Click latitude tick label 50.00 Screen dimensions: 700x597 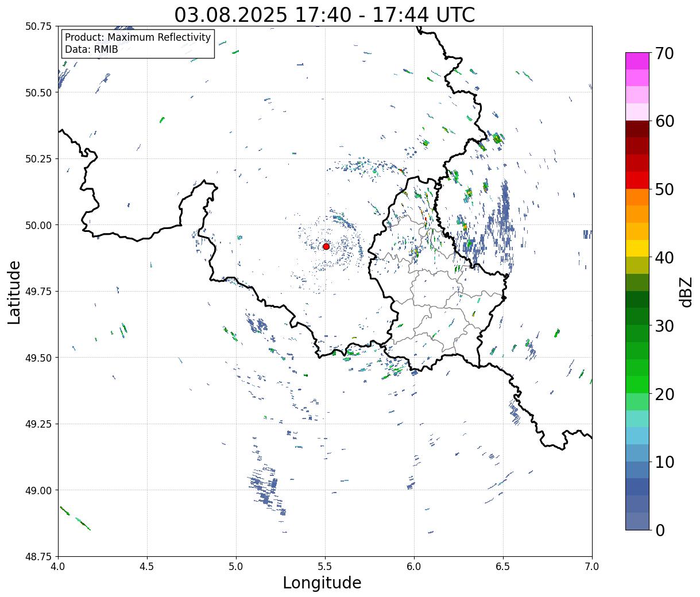point(38,225)
